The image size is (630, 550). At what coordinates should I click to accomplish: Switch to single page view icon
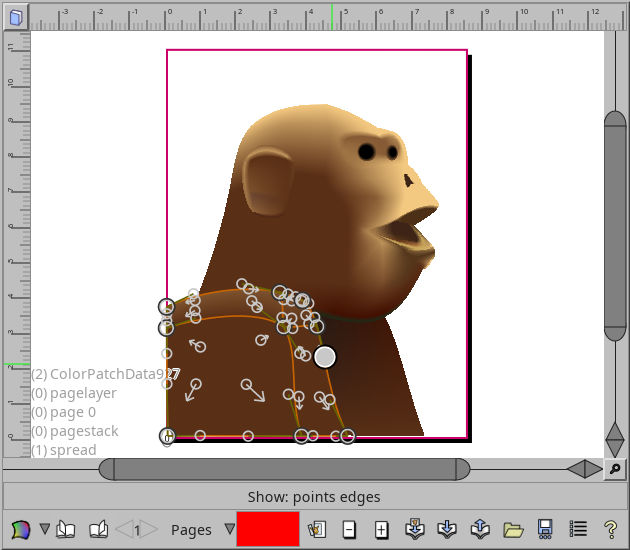66,530
